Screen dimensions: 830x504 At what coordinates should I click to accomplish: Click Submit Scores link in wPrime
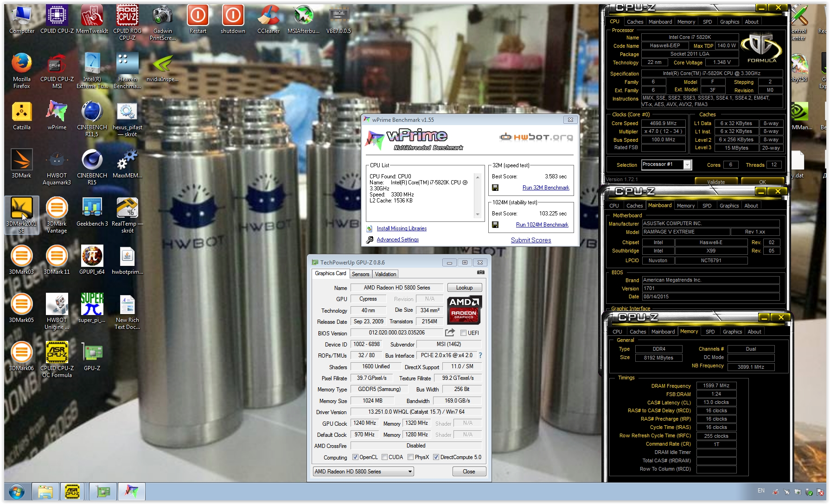click(x=531, y=240)
